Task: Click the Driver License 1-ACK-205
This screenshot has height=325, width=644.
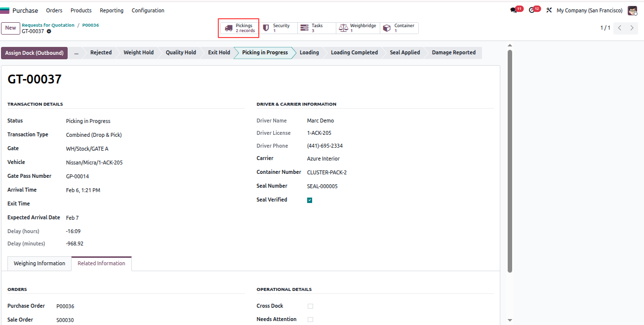Action: pyautogui.click(x=319, y=133)
